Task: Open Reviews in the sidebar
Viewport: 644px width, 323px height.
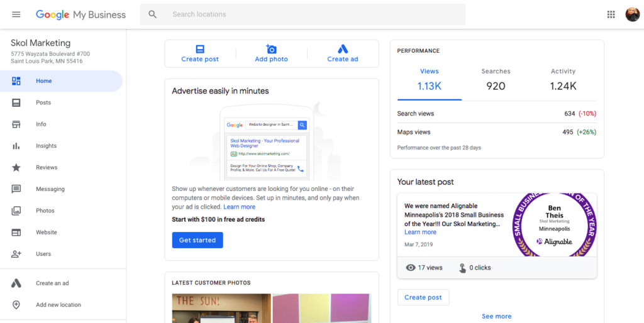Action: [61, 167]
